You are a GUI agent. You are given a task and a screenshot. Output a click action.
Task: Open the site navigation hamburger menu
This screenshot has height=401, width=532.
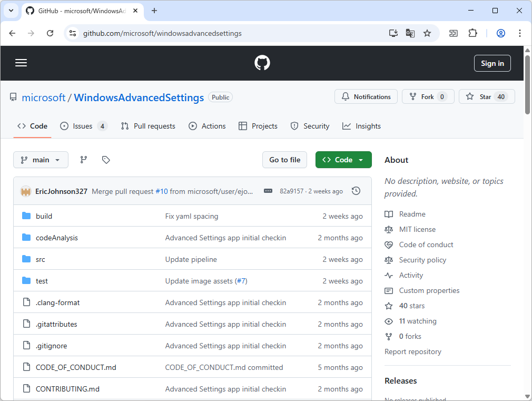tap(21, 63)
